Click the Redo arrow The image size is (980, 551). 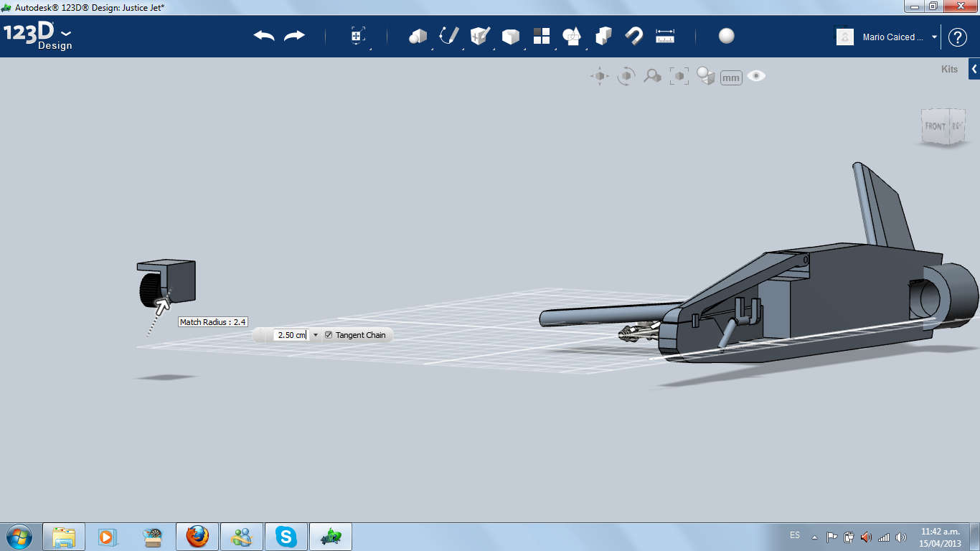294,36
